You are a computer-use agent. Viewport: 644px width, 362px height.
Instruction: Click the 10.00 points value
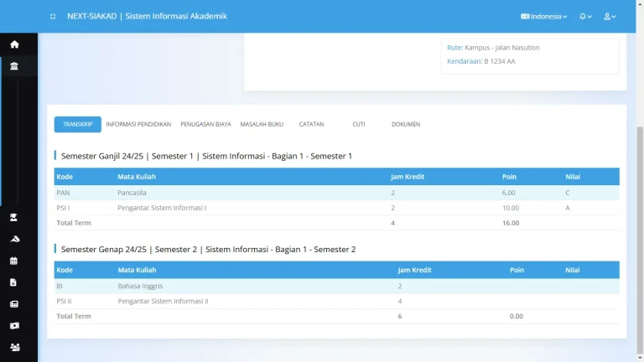511,208
